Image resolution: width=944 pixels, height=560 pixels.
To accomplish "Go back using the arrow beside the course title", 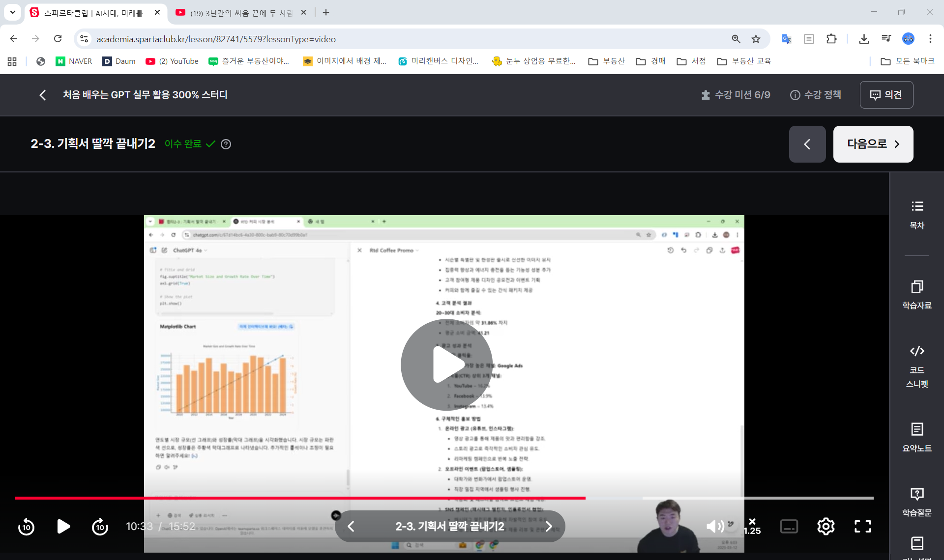I will 43,95.
